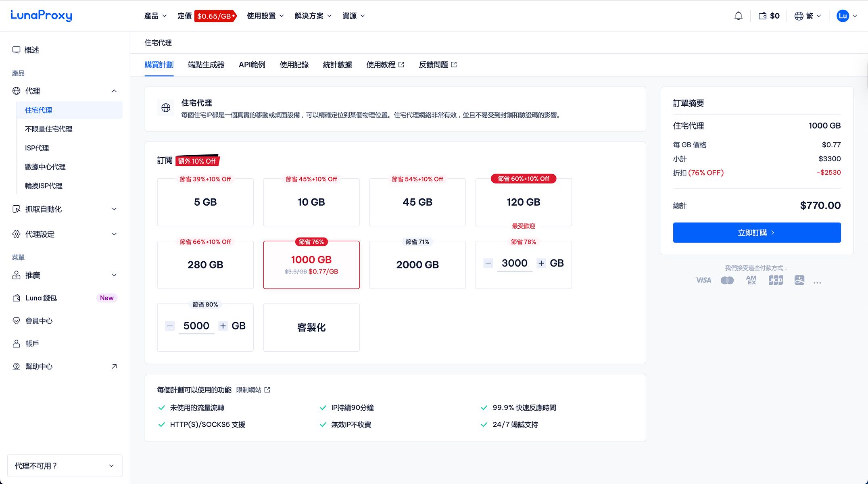Expand the 使用設置 top menu
Viewport: 868px width, 484px height.
tap(265, 16)
